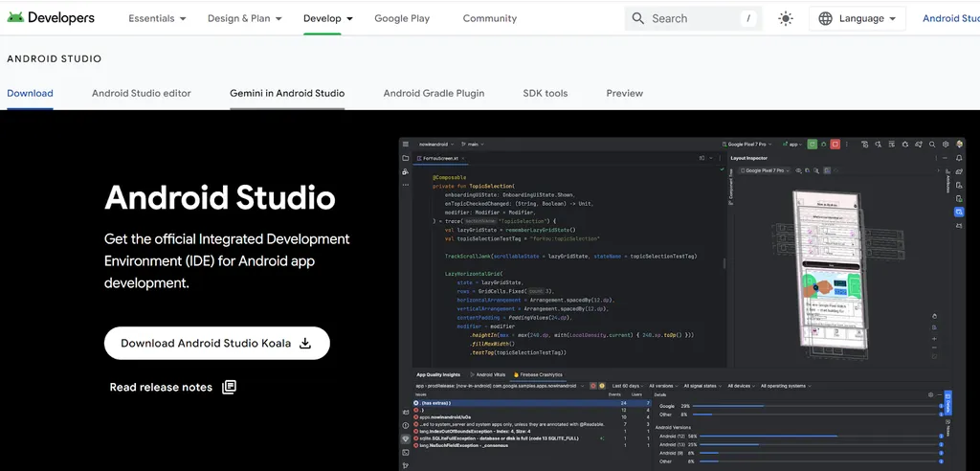Click the download arrow icon in the Koala button
The height and width of the screenshot is (471, 980).
305,343
